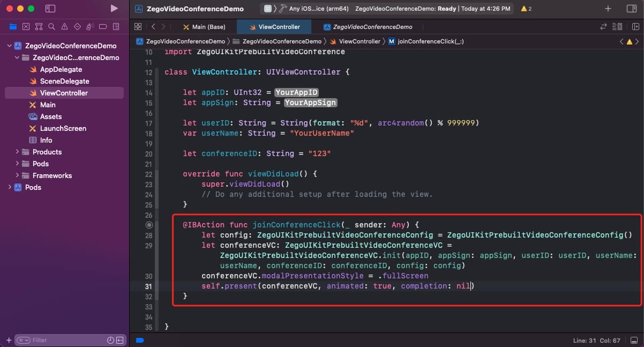Click the project crumb in the jump bar
Image resolution: width=644 pixels, height=347 pixels.
[181, 41]
